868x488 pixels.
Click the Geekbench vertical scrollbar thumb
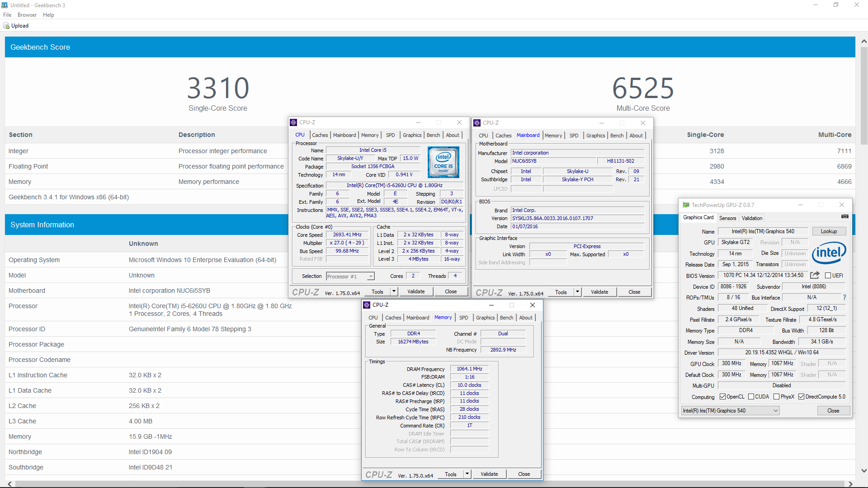click(x=863, y=95)
